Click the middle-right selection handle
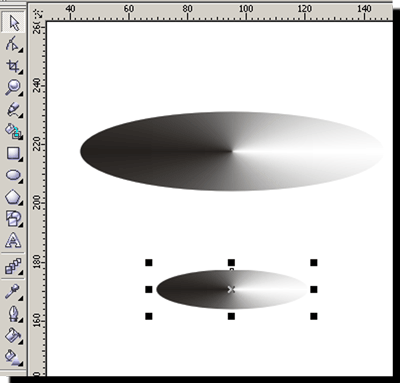This screenshot has height=383, width=400. [x=314, y=289]
